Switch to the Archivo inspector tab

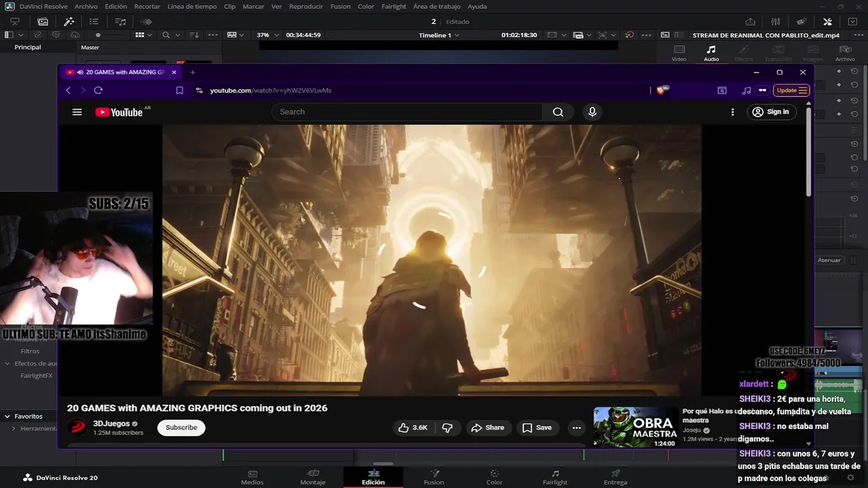pyautogui.click(x=845, y=54)
